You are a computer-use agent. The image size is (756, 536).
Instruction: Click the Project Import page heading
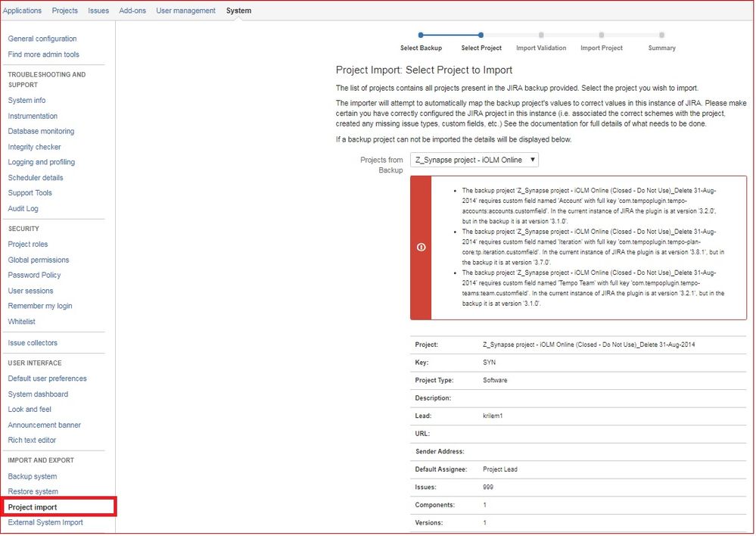coord(425,70)
